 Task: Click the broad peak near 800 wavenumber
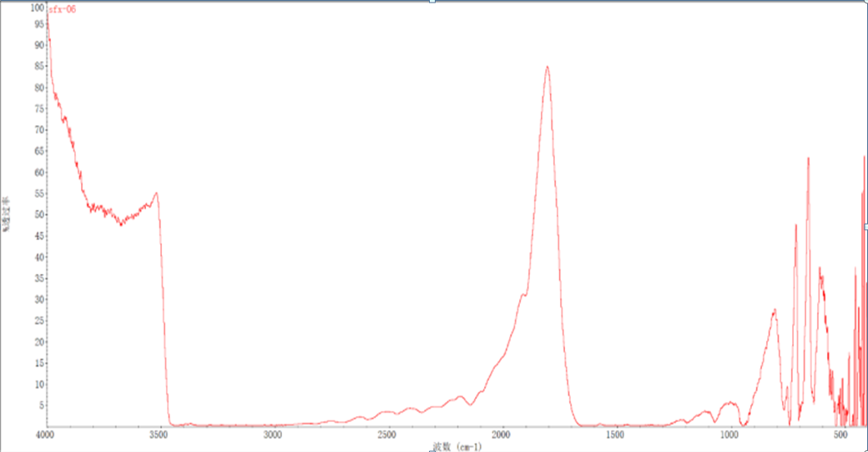click(775, 310)
